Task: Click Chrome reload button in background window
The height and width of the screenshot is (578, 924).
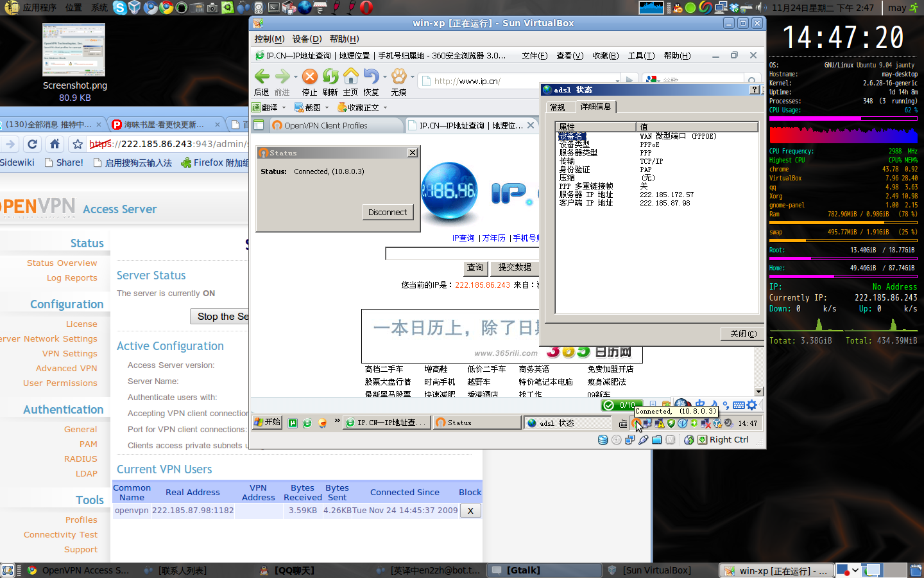Action: 33,144
